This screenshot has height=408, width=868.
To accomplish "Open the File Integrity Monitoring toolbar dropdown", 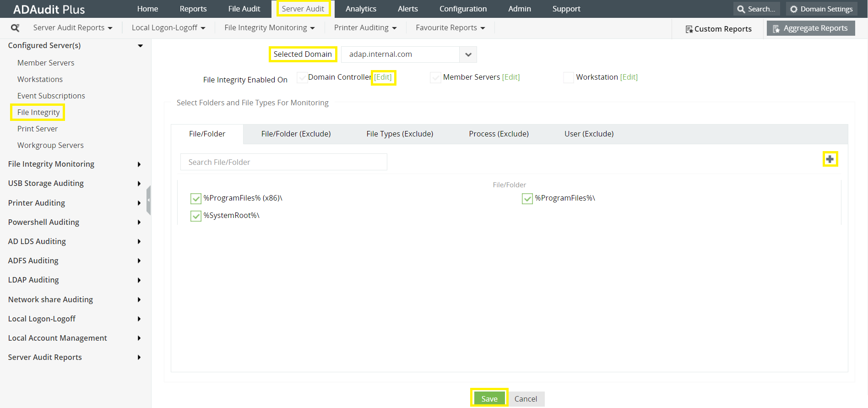I will click(x=269, y=28).
